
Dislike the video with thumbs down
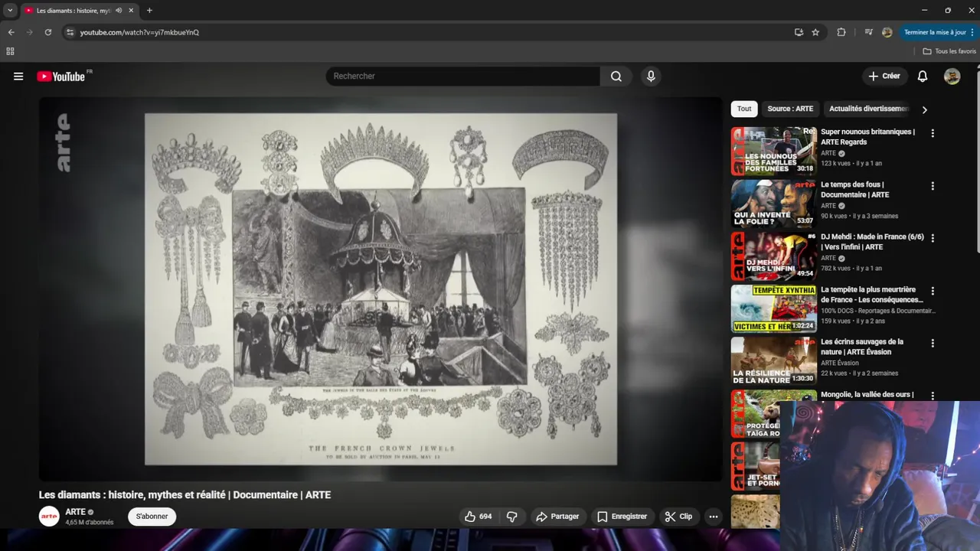click(512, 517)
